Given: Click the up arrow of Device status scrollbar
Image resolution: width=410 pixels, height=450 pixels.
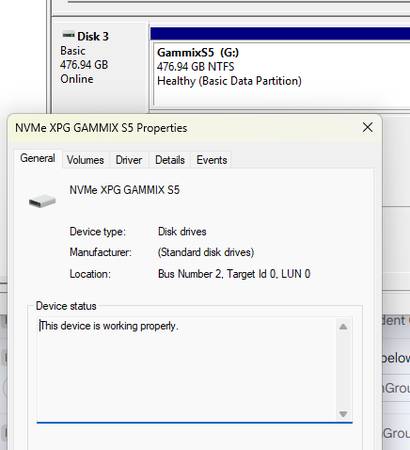Looking at the screenshot, I should click(343, 327).
